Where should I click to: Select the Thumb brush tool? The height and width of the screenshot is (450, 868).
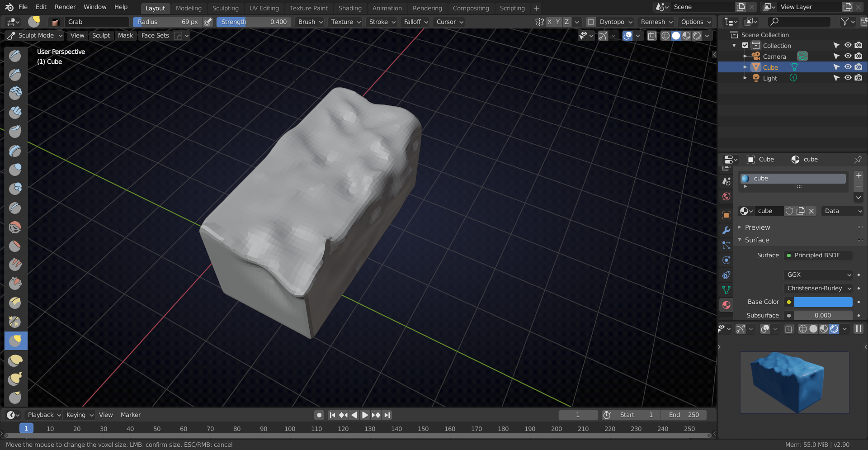tap(15, 398)
